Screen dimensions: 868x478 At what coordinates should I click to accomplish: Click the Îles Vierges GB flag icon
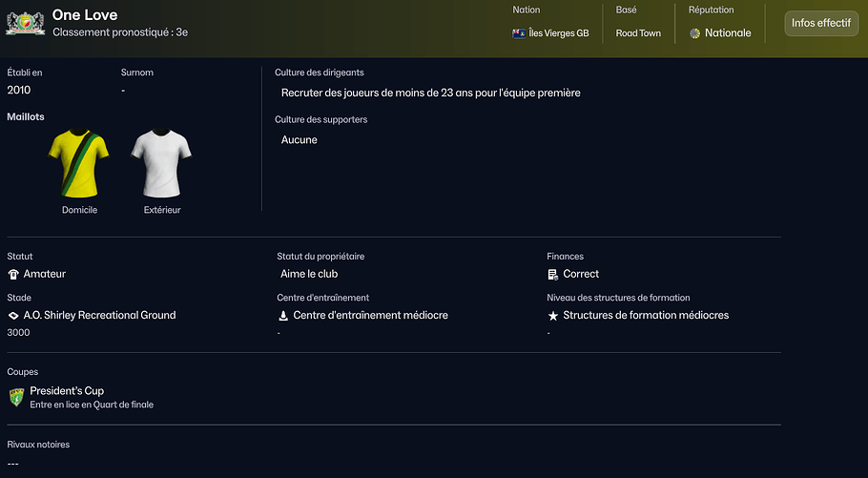click(519, 33)
